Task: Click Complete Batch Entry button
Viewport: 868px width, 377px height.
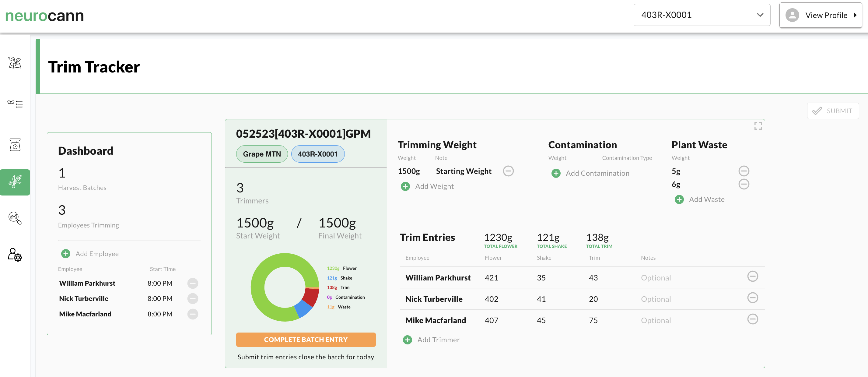Action: point(305,340)
